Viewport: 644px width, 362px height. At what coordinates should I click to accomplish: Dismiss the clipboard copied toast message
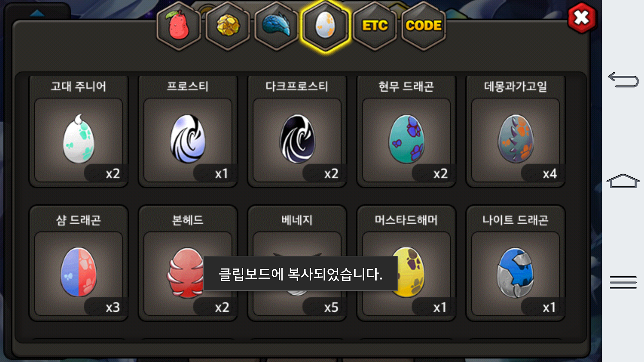coord(301,274)
